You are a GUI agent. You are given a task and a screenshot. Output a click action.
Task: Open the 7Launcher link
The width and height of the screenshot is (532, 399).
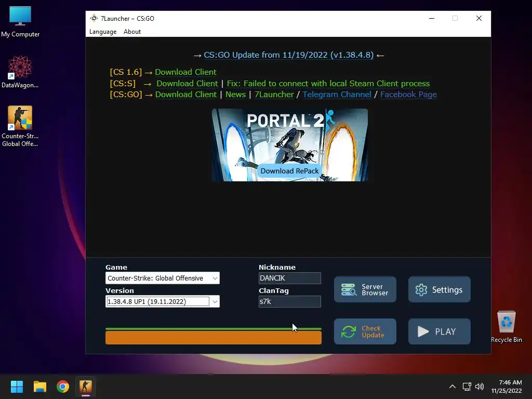click(274, 95)
